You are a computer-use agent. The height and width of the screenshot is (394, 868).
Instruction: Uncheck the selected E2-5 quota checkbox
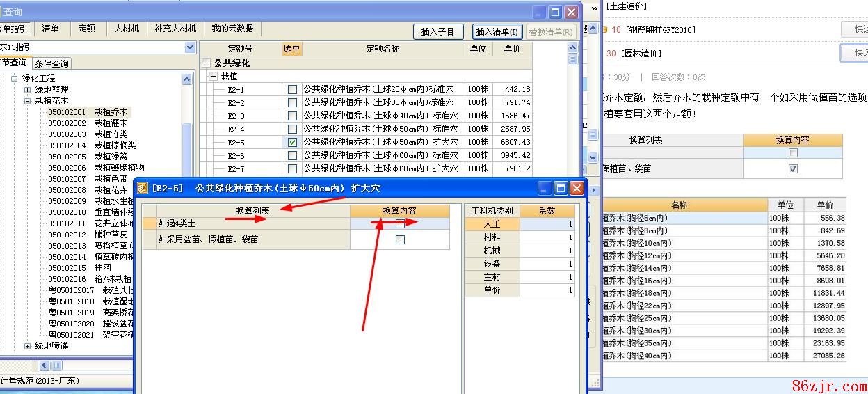click(292, 142)
